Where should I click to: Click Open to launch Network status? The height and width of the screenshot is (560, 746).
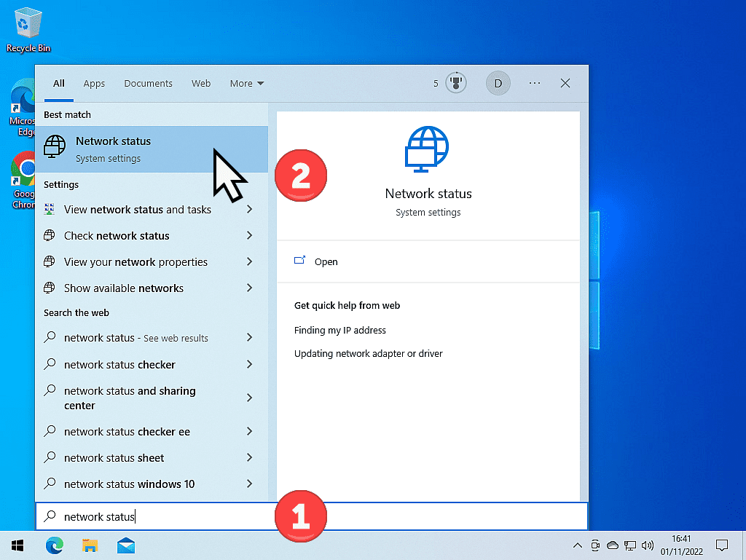point(326,261)
